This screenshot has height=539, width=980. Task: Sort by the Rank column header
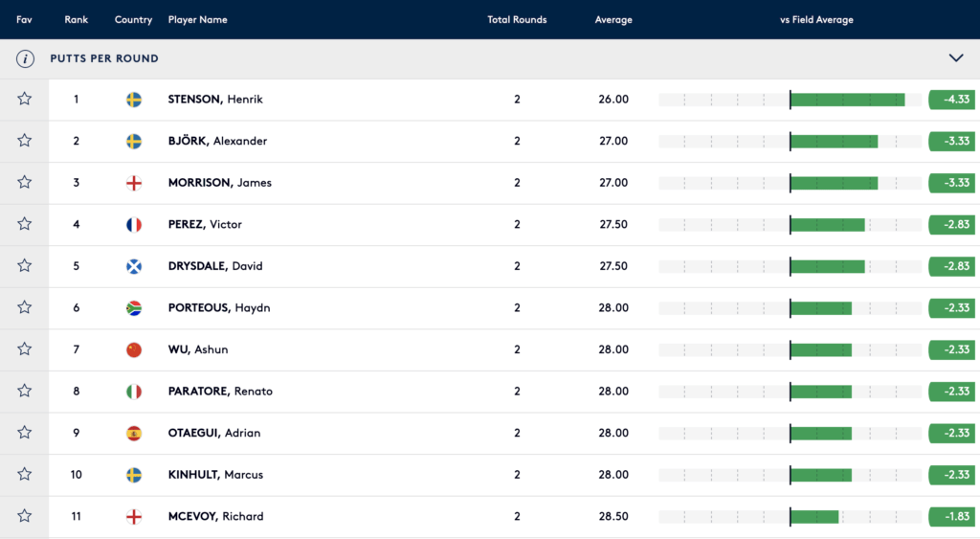point(76,20)
